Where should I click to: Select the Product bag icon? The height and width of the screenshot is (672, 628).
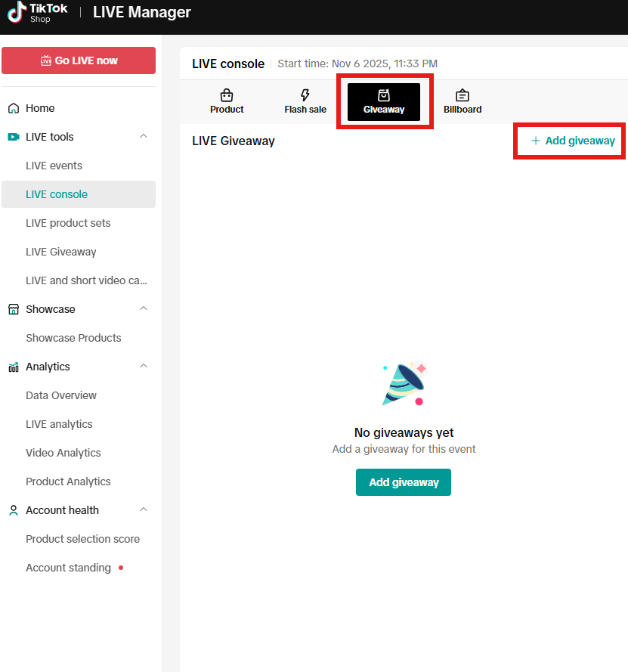pos(227,95)
